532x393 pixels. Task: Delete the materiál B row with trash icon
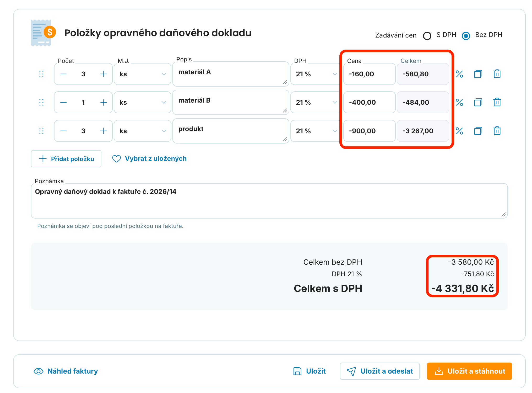[x=497, y=102]
